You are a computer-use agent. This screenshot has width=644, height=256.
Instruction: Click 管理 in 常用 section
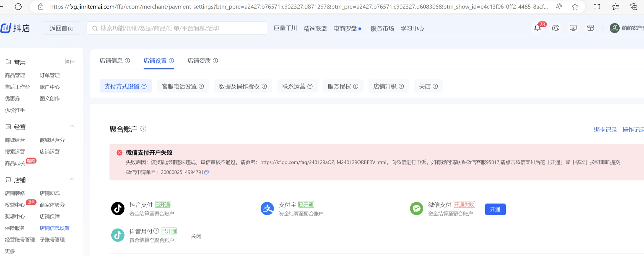(70, 62)
